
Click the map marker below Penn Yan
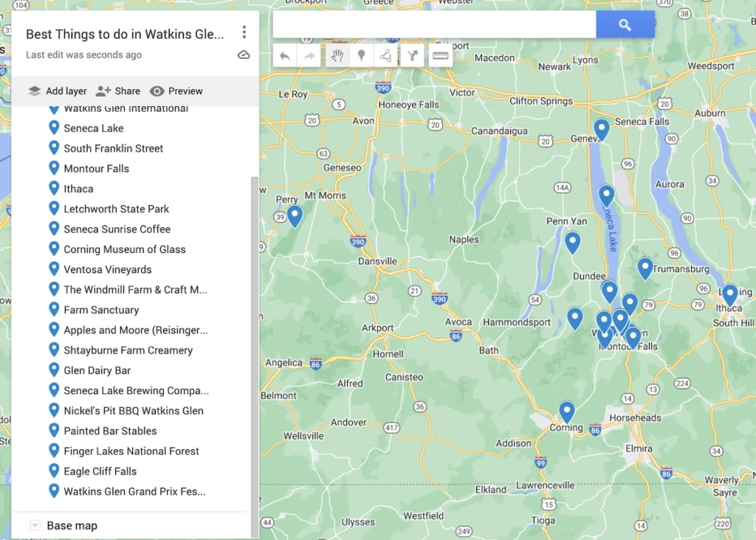(x=572, y=242)
